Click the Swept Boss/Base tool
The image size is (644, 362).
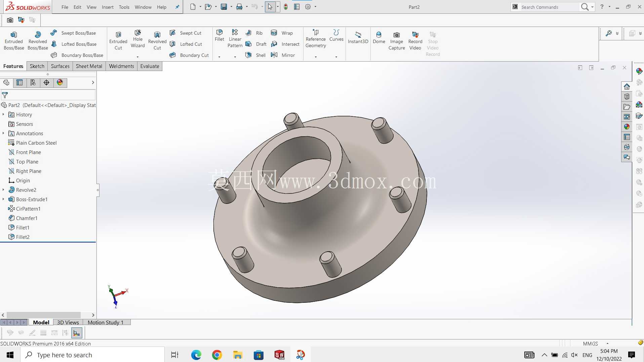[x=73, y=33]
